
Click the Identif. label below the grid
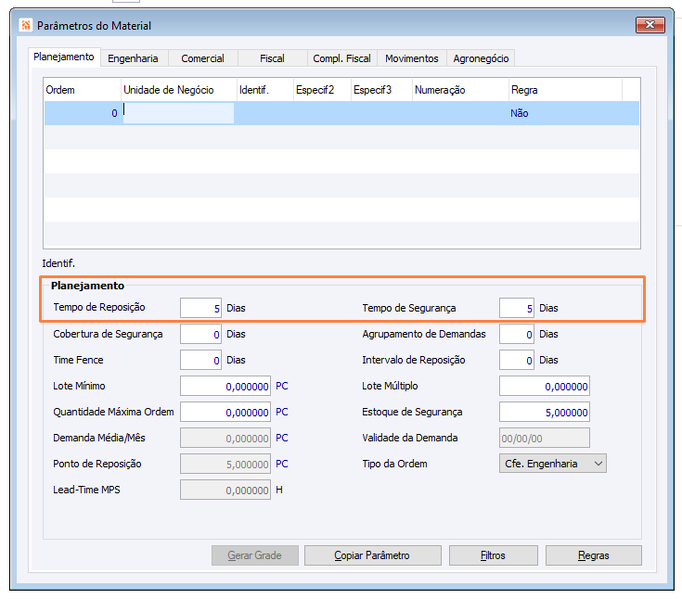coord(58,263)
